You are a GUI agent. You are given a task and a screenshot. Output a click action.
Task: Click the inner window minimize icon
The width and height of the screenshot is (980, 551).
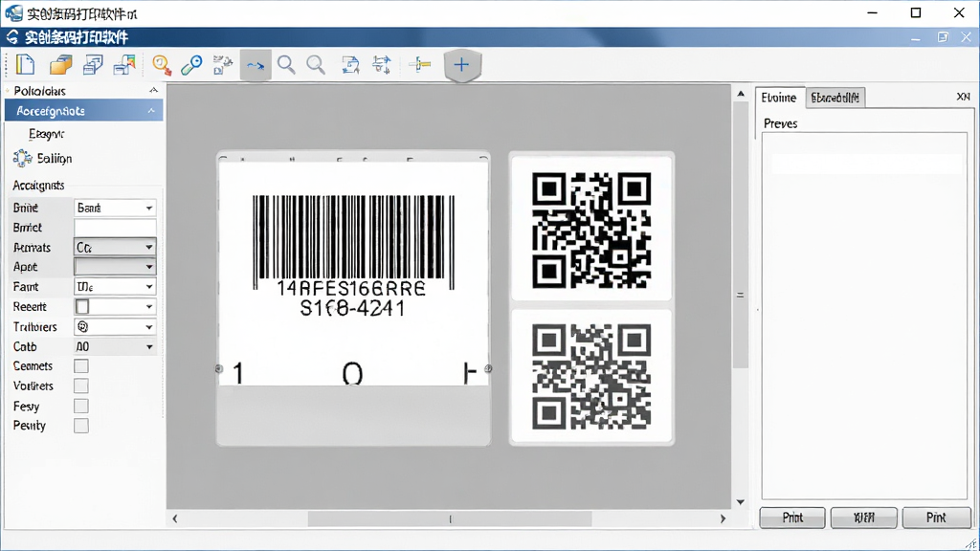pyautogui.click(x=916, y=38)
